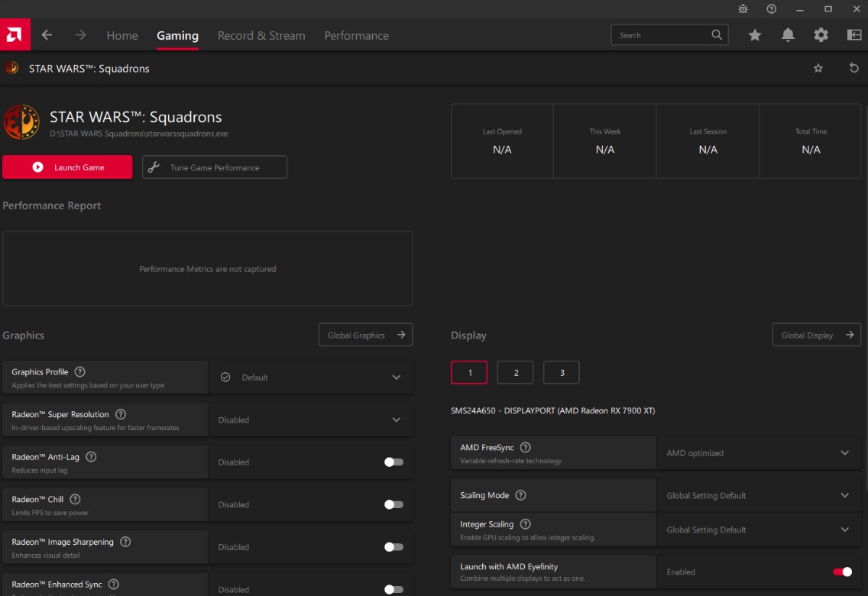868x596 pixels.
Task: Enable Radeon Image Sharpening toggle
Action: [x=394, y=547]
